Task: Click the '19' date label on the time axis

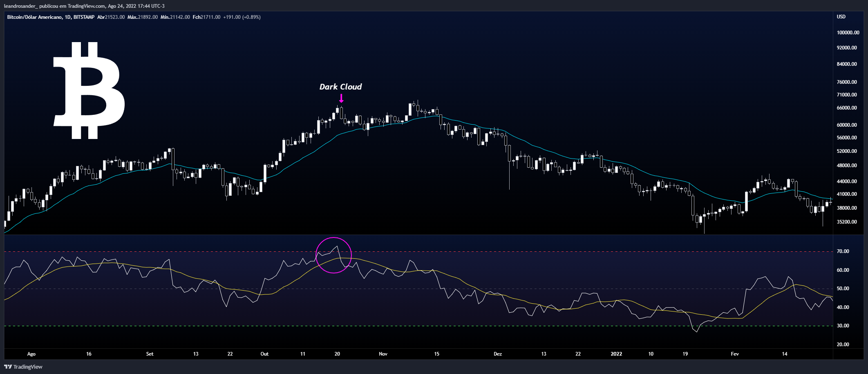Action: click(685, 354)
